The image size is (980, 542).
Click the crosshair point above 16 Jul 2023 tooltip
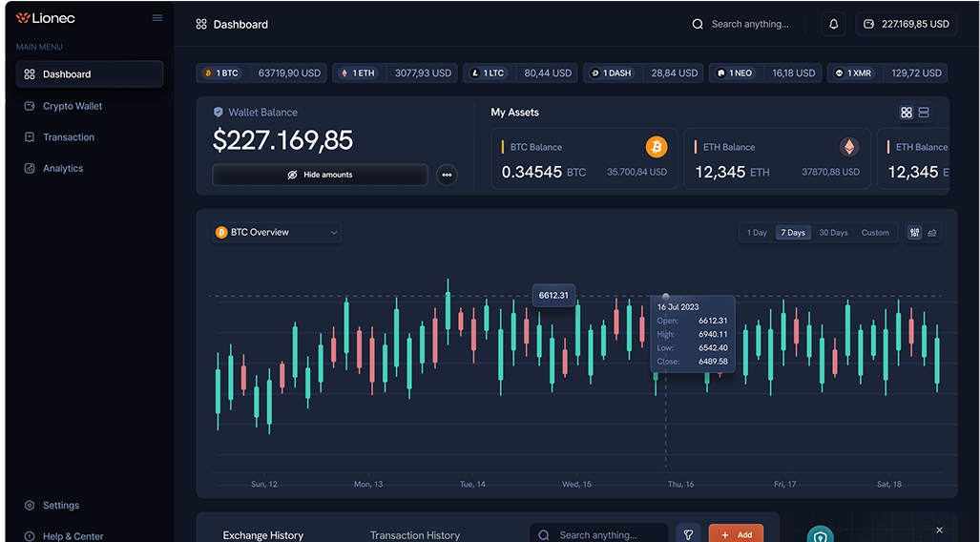[666, 297]
